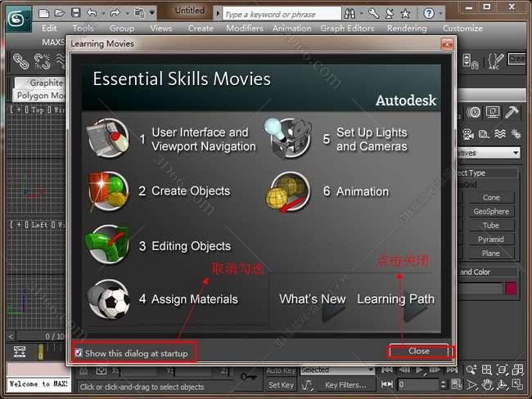This screenshot has height=399, width=532.
Task: Uncheck Show this dialog at startup
Action: 79,353
